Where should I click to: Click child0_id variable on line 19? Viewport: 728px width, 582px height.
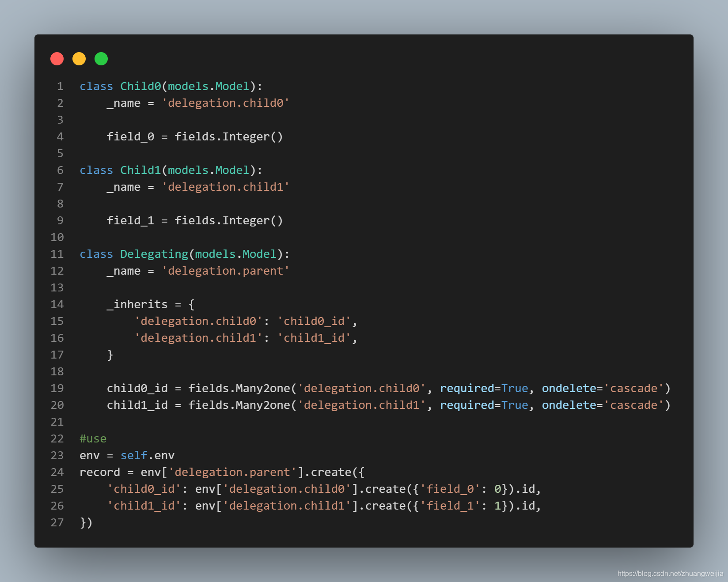point(137,388)
